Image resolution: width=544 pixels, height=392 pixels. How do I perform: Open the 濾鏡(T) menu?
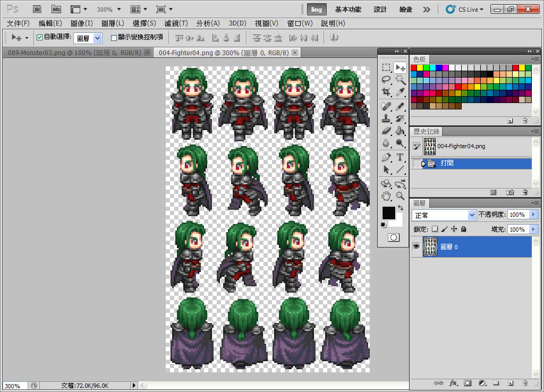click(176, 23)
